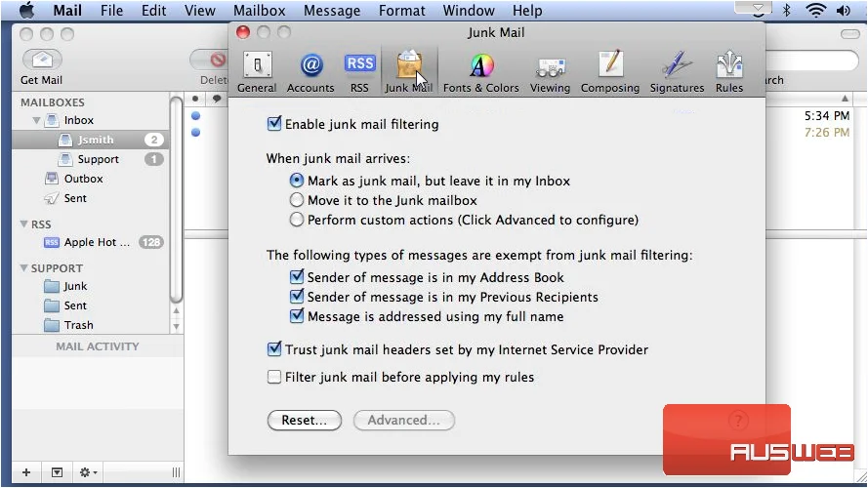Click the unread status column header
The height and width of the screenshot is (488, 868).
tap(195, 99)
